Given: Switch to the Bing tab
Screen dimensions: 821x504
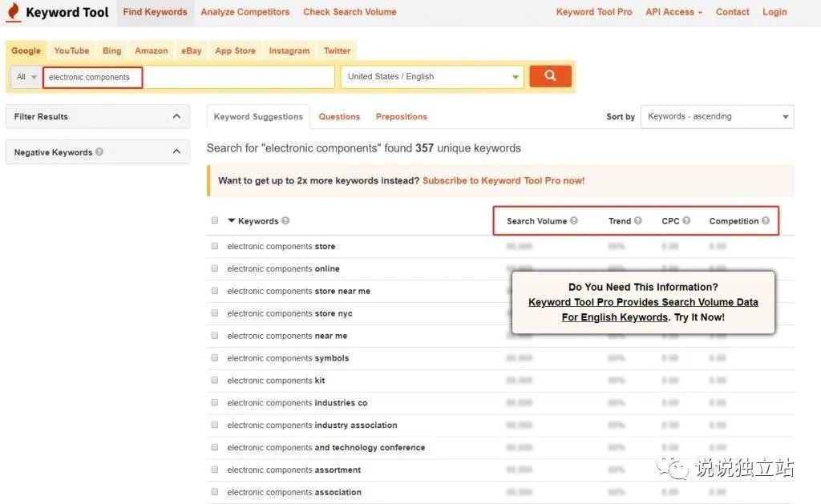Looking at the screenshot, I should click(112, 50).
